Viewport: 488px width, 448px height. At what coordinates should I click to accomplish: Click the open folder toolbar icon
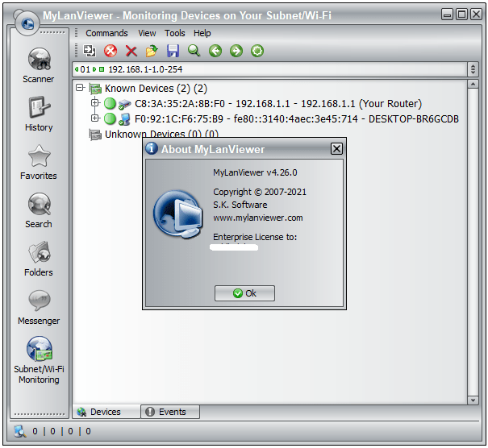152,51
